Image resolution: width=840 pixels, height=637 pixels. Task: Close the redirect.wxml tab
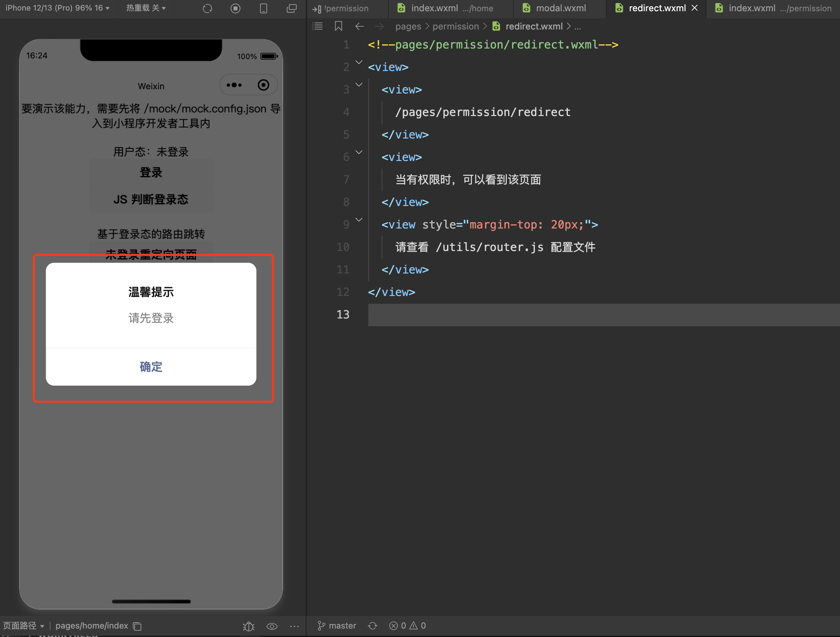pos(694,8)
